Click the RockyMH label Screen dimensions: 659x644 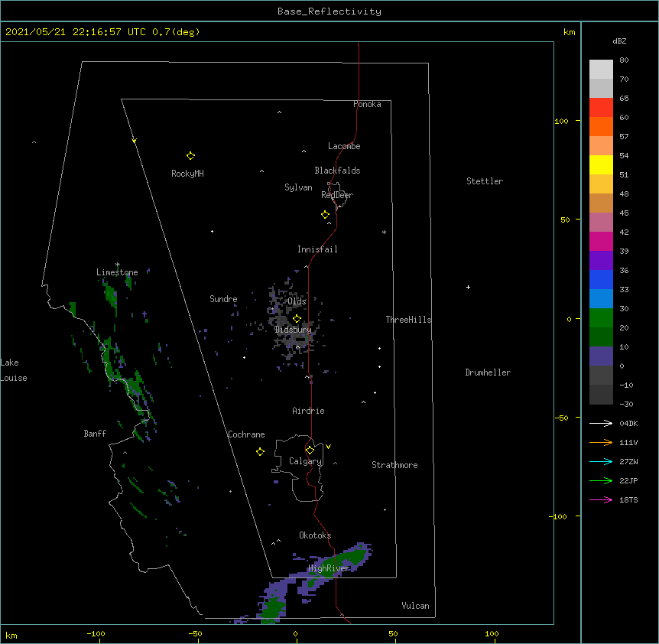pos(187,173)
